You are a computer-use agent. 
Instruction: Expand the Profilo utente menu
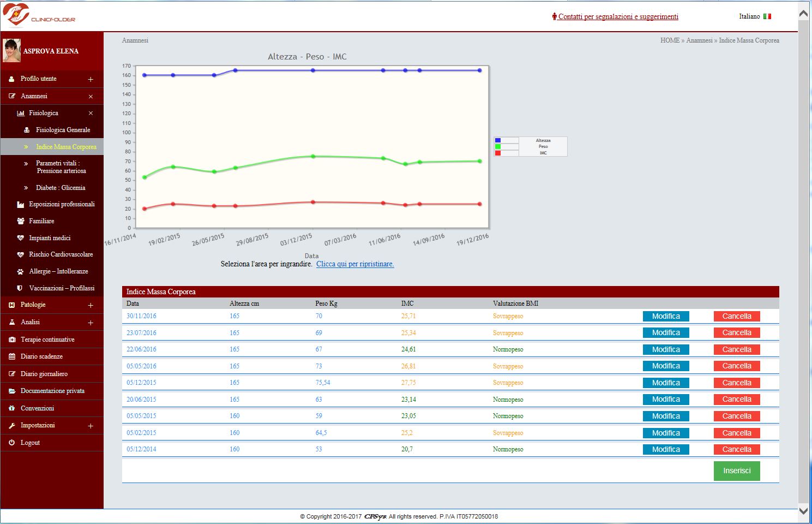(91, 79)
